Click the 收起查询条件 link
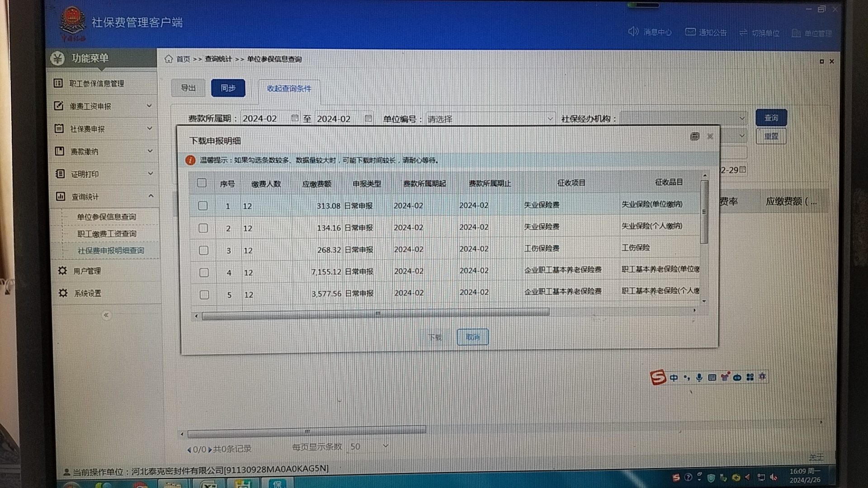Screen dimensions: 868x488 289,89
